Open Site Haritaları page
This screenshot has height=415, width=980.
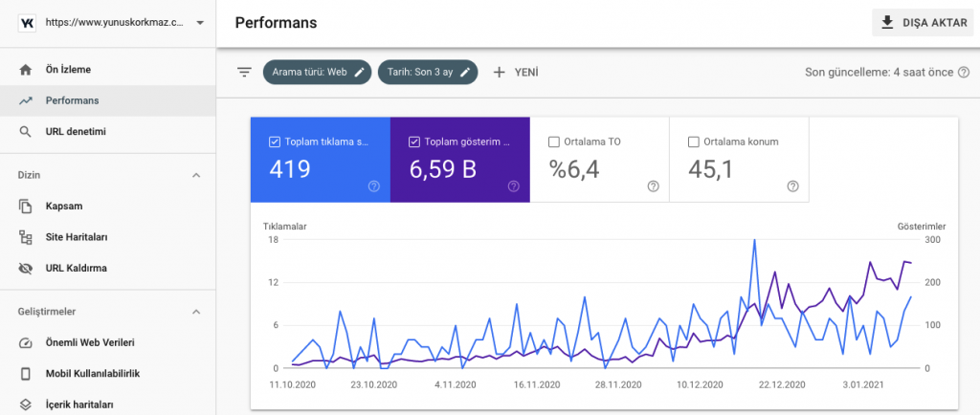point(76,237)
